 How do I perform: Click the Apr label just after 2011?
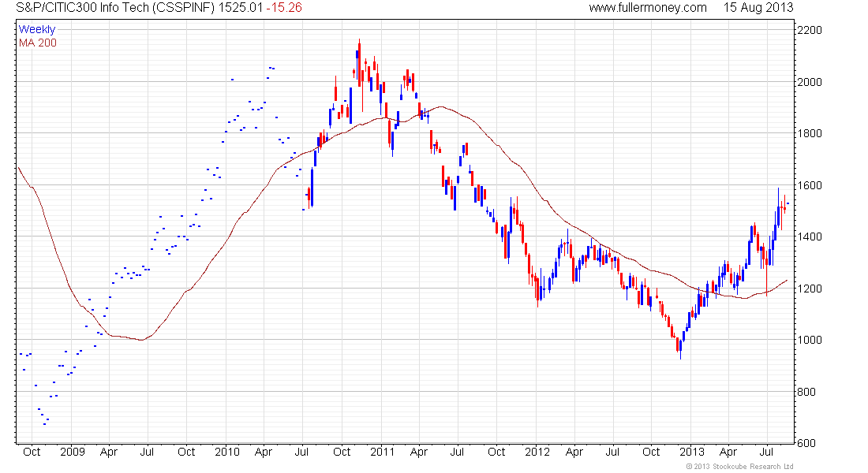419,452
